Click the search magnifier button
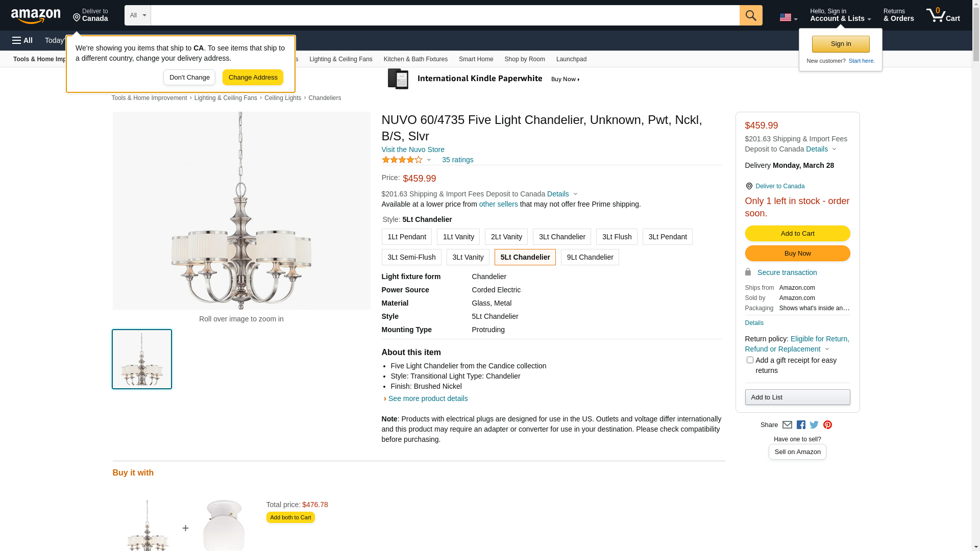The image size is (980, 551). 750,15
